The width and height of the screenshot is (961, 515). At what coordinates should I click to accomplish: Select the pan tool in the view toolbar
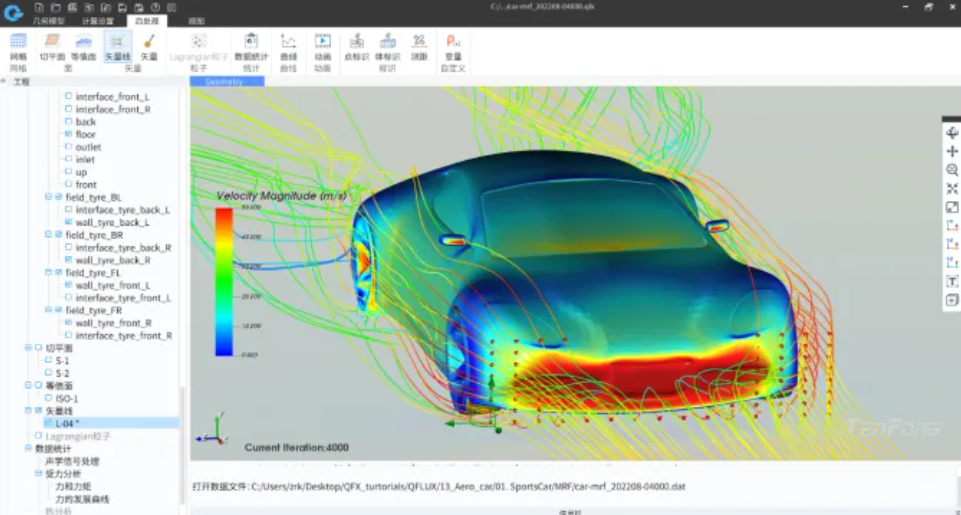pos(952,151)
